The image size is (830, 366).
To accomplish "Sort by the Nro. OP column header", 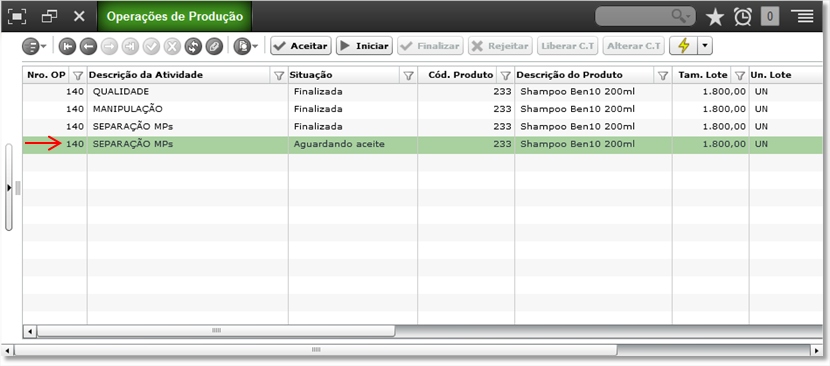I will tap(47, 75).
